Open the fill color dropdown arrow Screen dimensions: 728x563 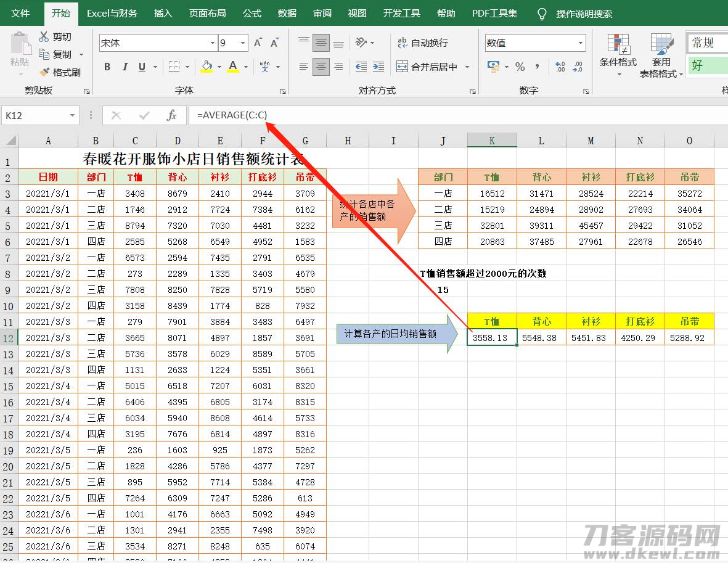click(x=219, y=67)
